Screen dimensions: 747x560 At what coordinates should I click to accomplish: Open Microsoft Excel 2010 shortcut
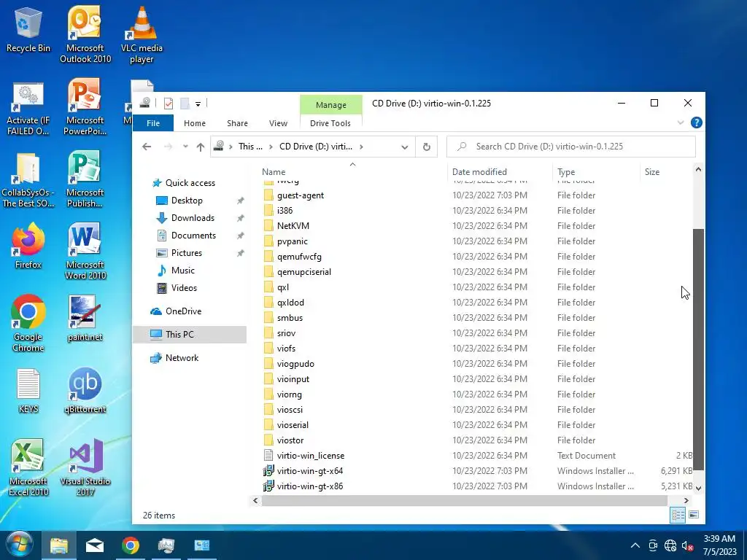click(x=28, y=467)
